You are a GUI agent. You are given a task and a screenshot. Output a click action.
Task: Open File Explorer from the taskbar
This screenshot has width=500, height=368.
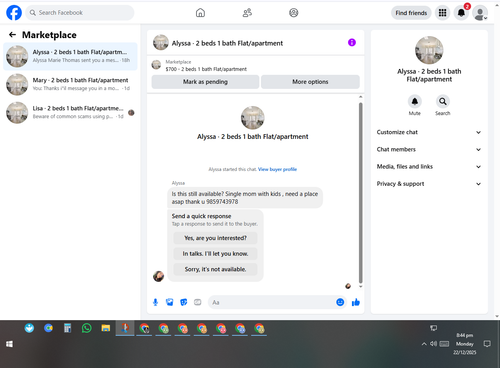106,328
